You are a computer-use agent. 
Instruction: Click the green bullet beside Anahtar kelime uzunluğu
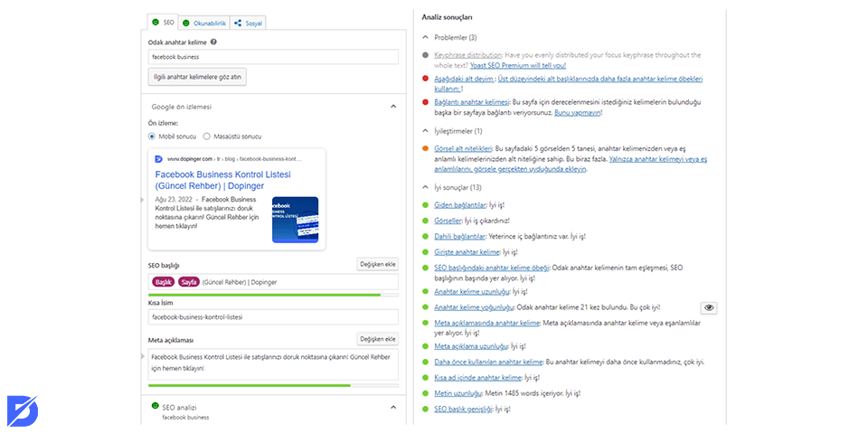point(425,291)
